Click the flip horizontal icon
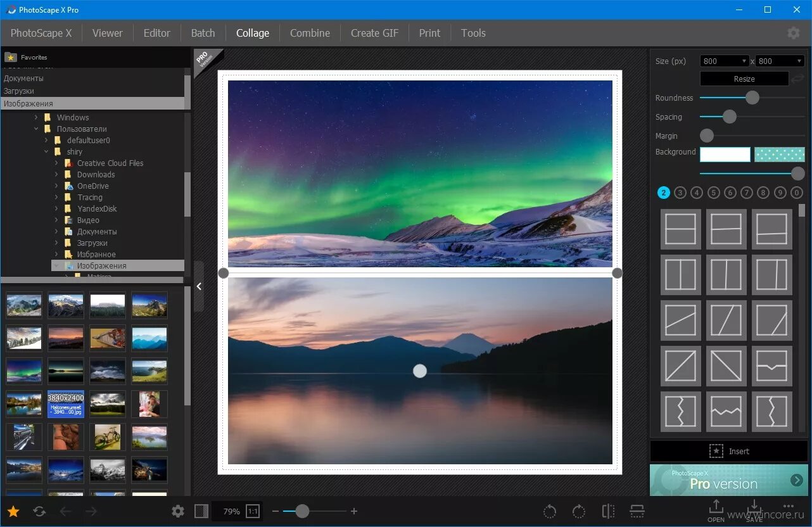The height and width of the screenshot is (527, 812). 607,511
